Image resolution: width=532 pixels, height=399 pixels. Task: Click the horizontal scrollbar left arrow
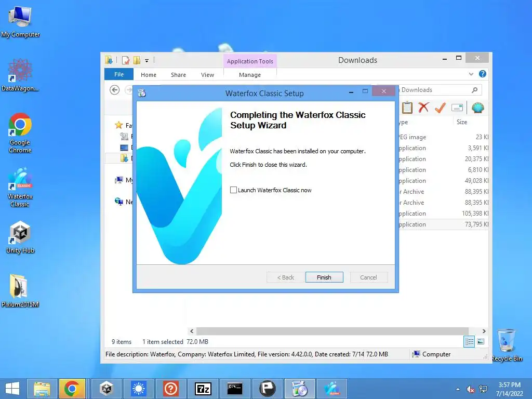click(x=192, y=331)
